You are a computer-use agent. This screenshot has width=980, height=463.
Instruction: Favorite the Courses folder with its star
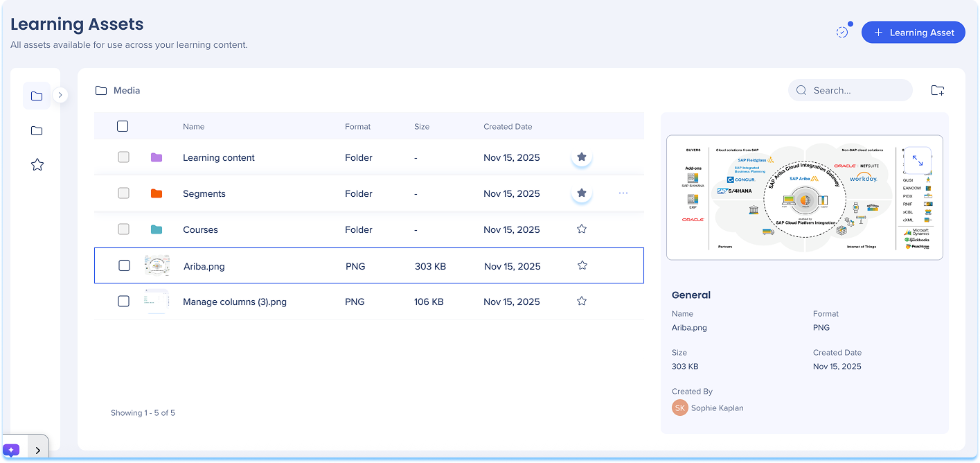point(582,229)
